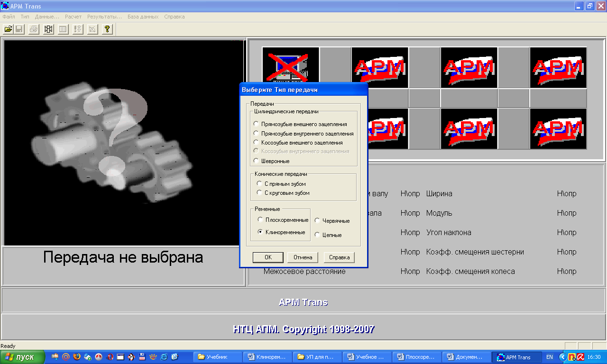Switch to Учебное ... Word taskbar button
This screenshot has height=364, width=607.
click(367, 357)
